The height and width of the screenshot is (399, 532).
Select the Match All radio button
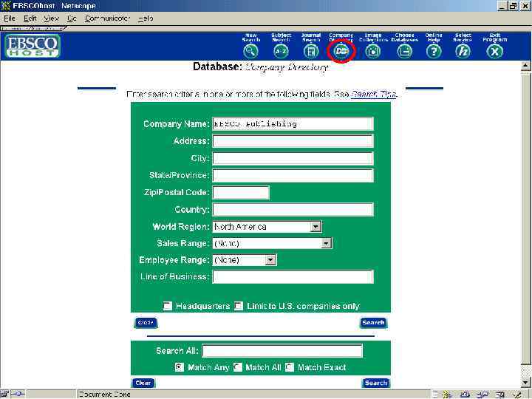point(238,367)
